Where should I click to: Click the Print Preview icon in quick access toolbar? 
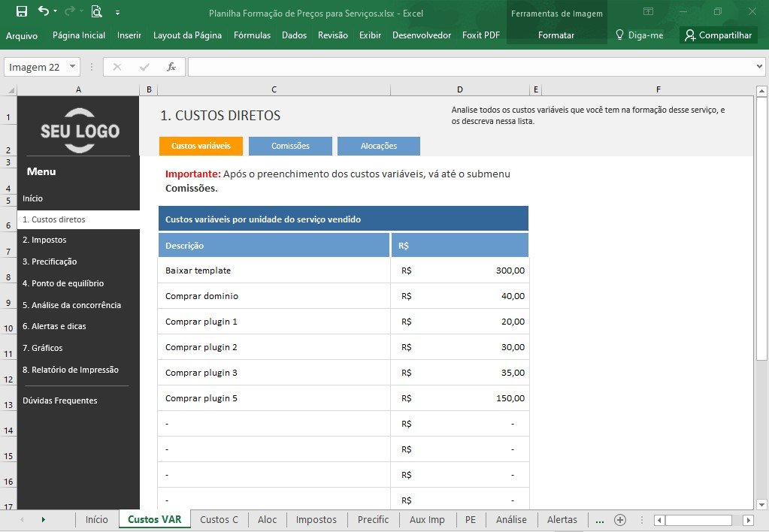point(97,11)
